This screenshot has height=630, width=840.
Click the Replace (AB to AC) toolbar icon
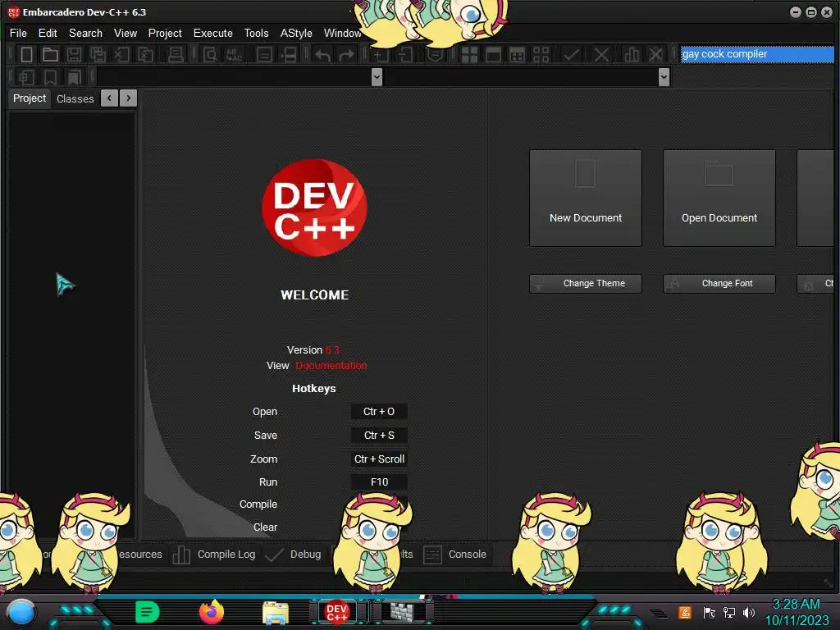[234, 54]
